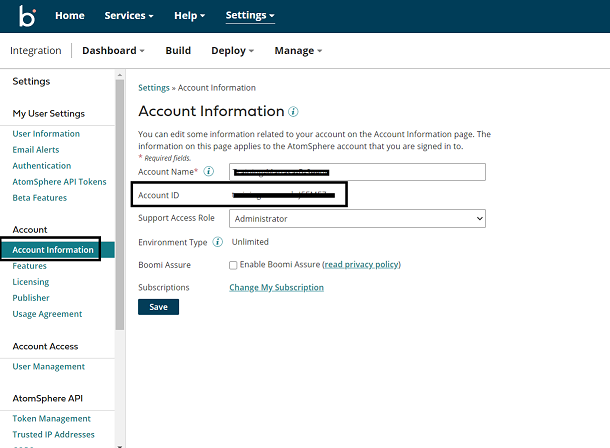
Task: Select User Management in sidebar
Action: [x=48, y=367]
